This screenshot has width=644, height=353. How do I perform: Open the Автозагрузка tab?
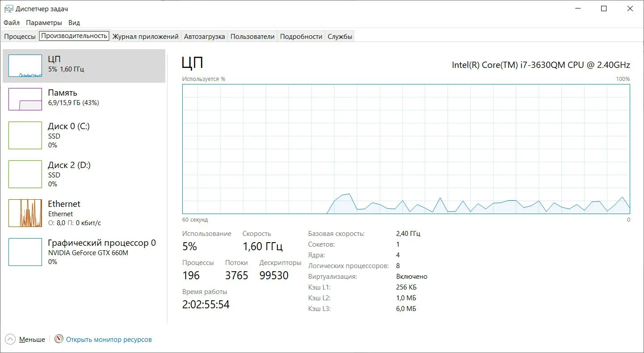205,37
